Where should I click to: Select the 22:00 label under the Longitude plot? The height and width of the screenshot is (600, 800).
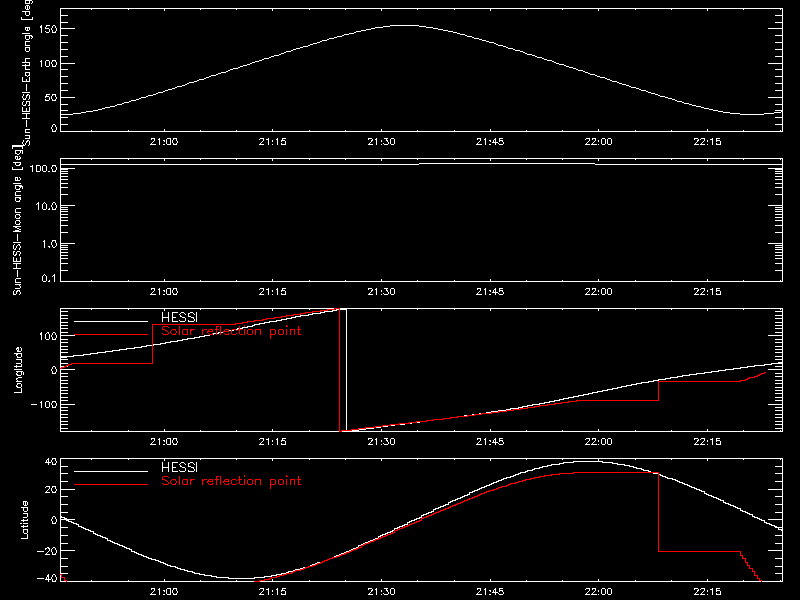598,442
